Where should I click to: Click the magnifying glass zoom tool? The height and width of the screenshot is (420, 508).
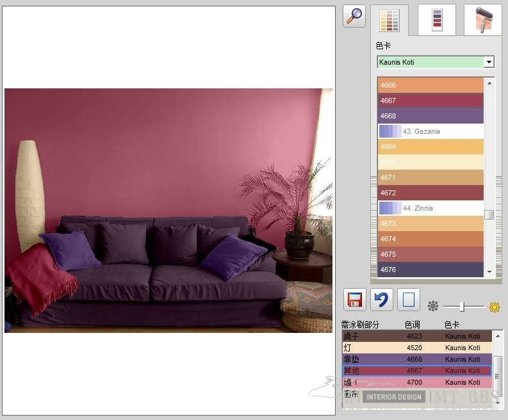click(354, 16)
